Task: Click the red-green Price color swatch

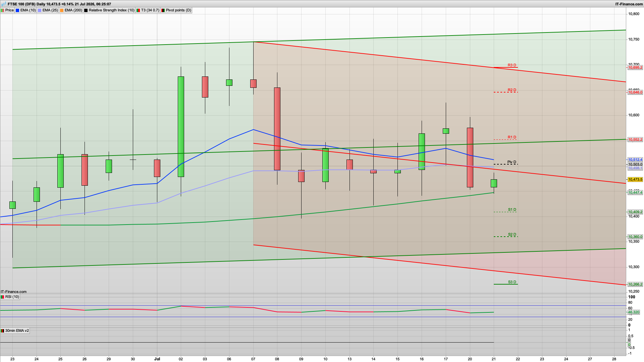Action: pyautogui.click(x=3, y=10)
